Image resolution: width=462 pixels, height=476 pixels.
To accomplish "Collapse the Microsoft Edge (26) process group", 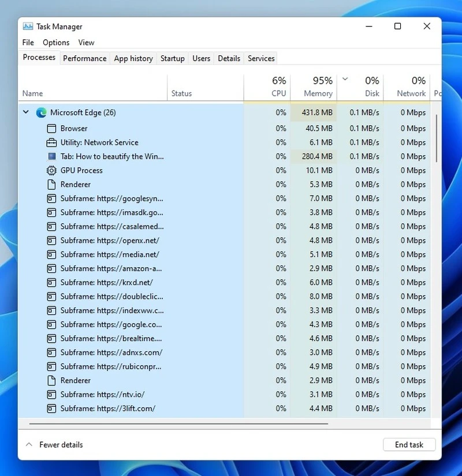I will [x=25, y=113].
